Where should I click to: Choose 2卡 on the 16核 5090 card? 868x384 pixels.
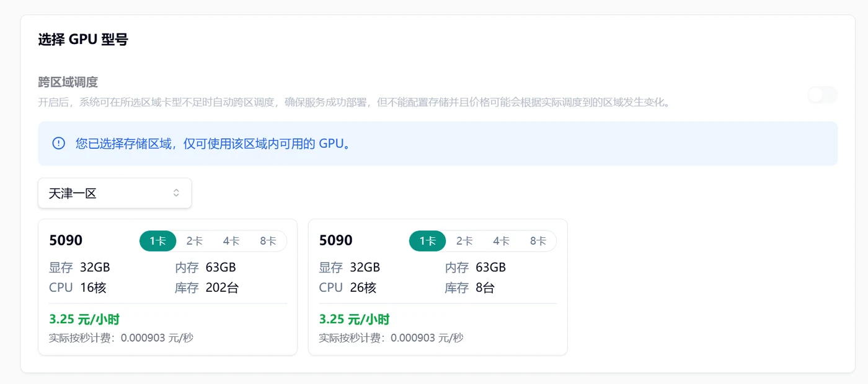(x=195, y=241)
